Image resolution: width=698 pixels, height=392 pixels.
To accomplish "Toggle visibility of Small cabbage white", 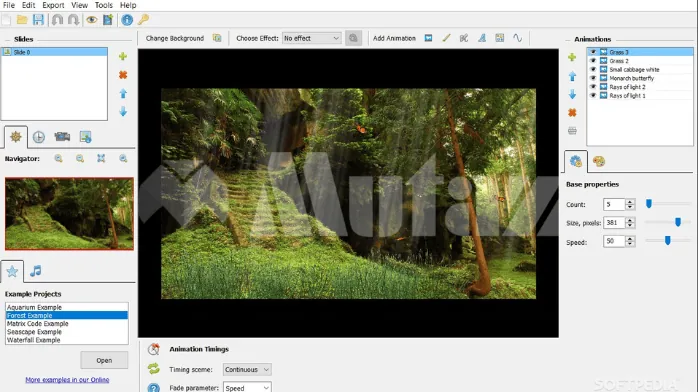I will 592,69.
